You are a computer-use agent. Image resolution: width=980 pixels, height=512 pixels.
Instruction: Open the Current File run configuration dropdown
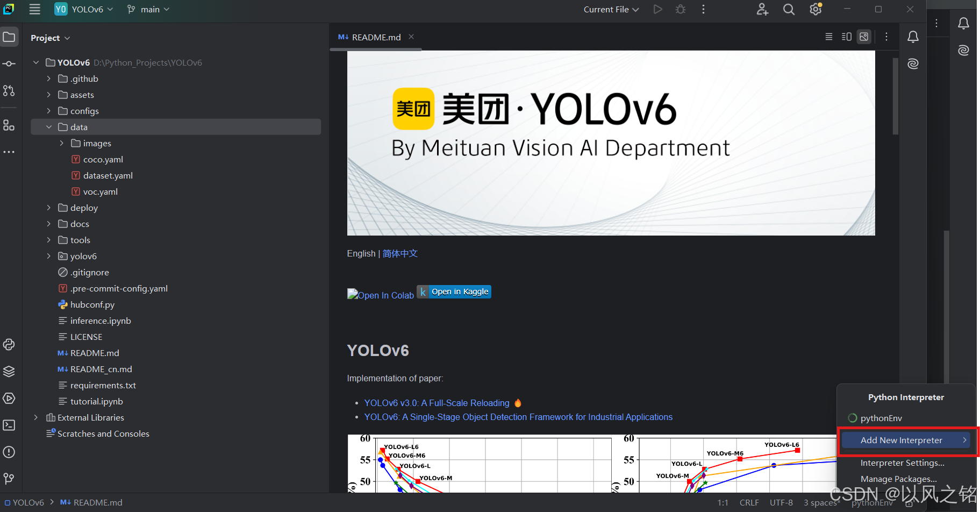611,9
